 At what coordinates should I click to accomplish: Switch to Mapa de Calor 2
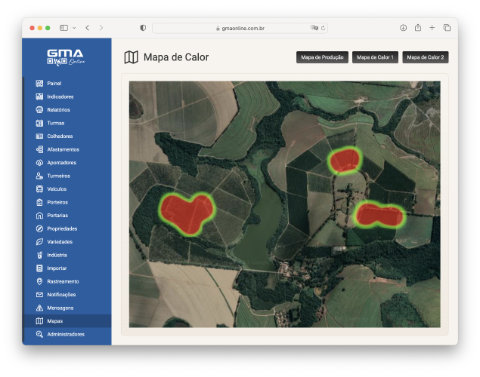(425, 57)
